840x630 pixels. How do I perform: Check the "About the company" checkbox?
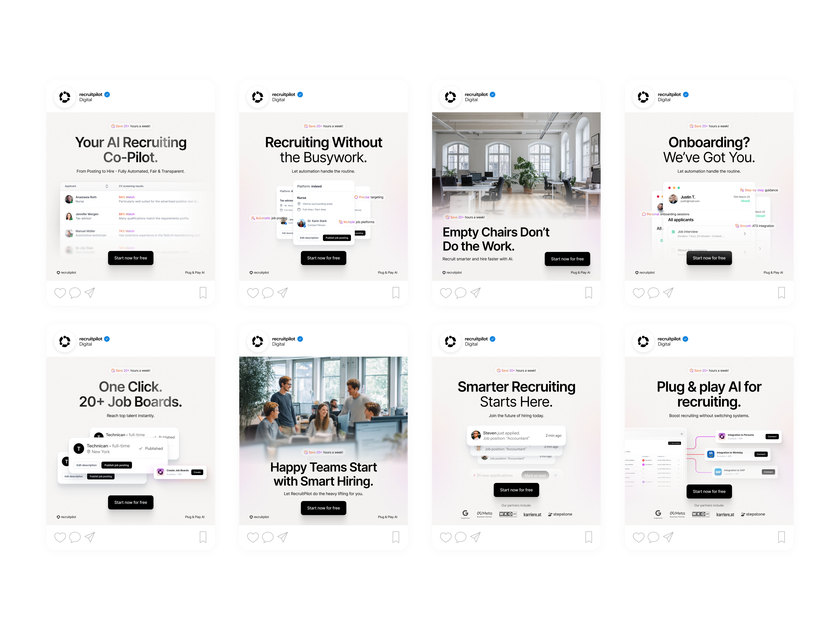pyautogui.click(x=673, y=250)
